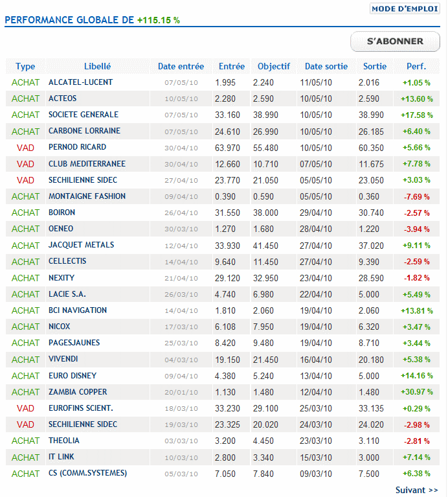Click the Type column header
Viewport: 448px width, 497px height.
pyautogui.click(x=25, y=66)
